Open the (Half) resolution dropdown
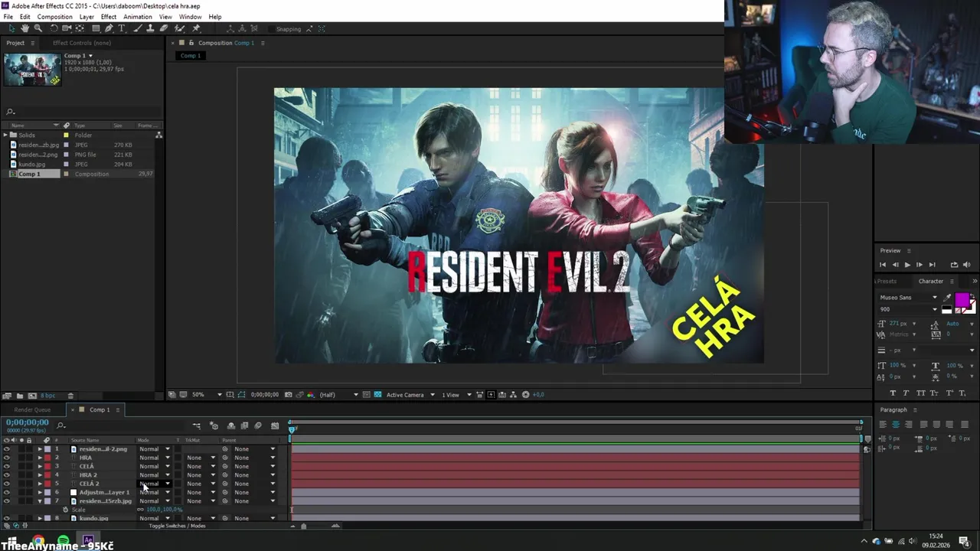 tap(338, 395)
